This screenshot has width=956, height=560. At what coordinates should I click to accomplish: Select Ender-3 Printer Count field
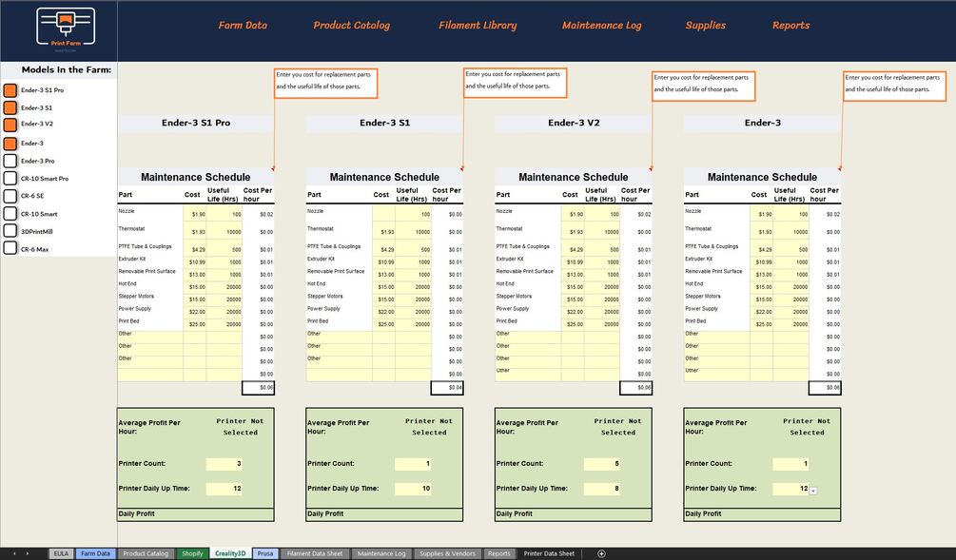pos(791,464)
